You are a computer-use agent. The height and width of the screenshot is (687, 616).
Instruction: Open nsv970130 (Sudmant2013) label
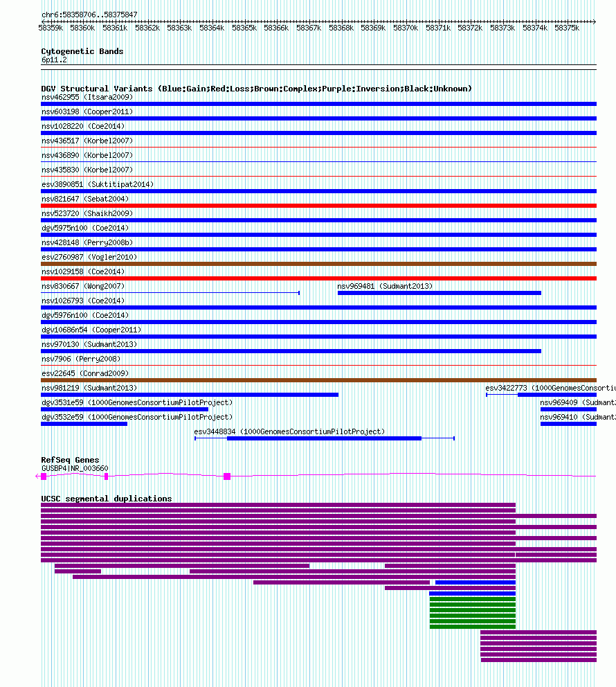(x=89, y=344)
